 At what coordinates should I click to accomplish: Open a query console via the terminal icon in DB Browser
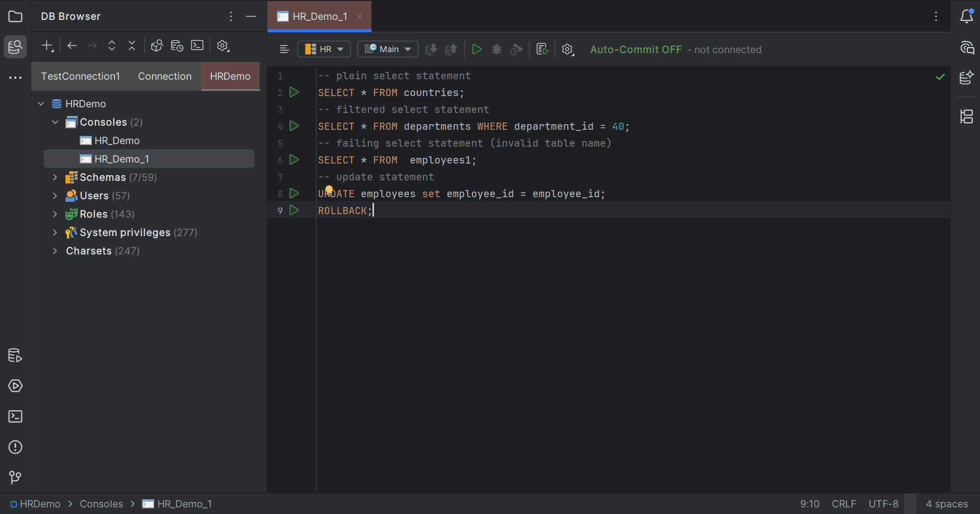[x=197, y=45]
